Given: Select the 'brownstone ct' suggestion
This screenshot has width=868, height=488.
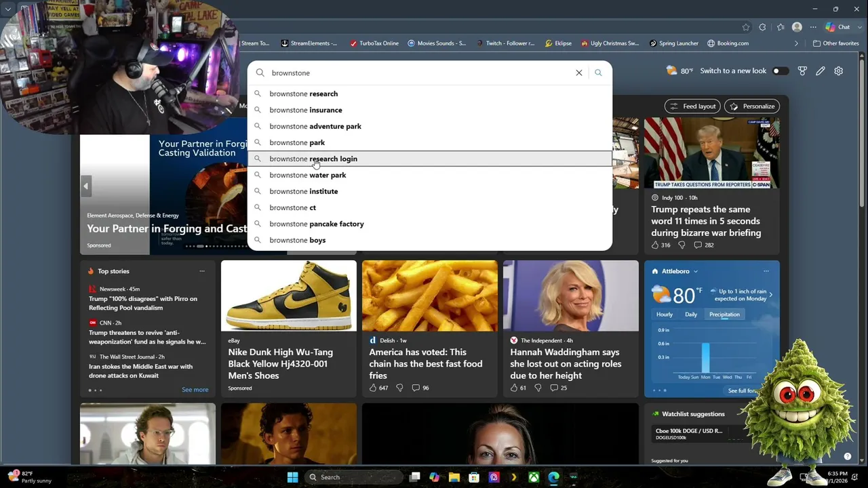Looking at the screenshot, I should pyautogui.click(x=430, y=207).
